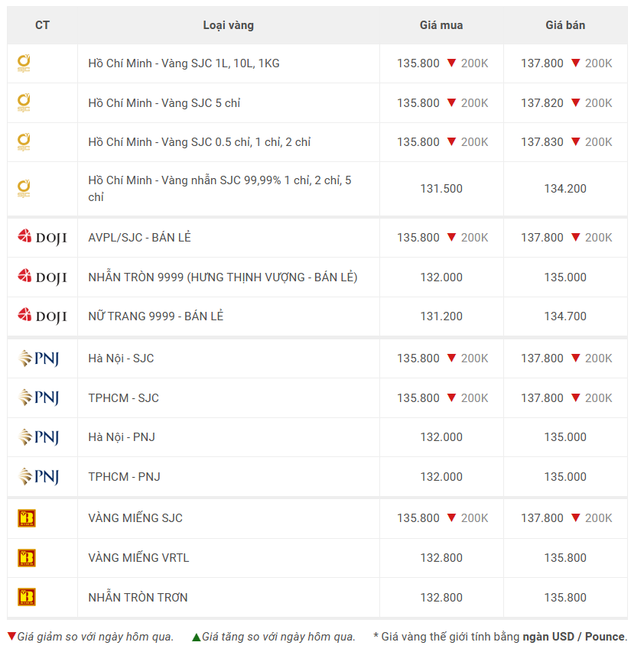Click Bảo Tín logo next to VÀNG MIẾNG SJC

pos(27,518)
